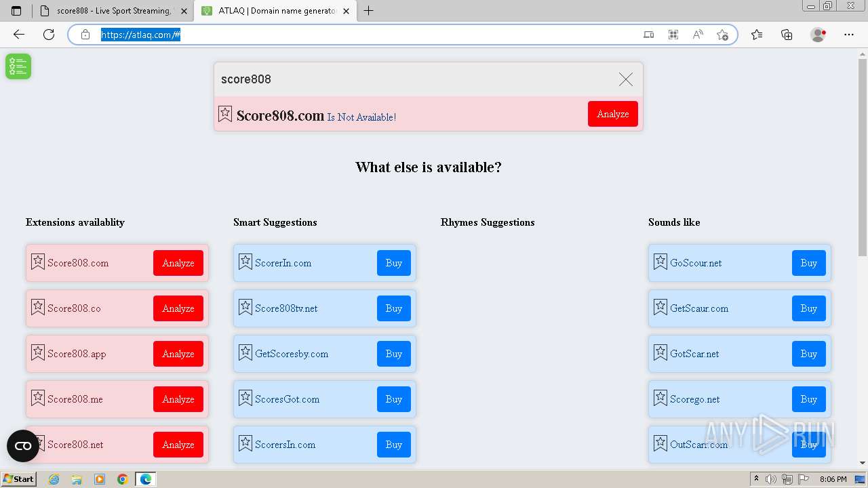Image resolution: width=868 pixels, height=488 pixels.
Task: Open the Settings and more menu
Action: pyautogui.click(x=849, y=35)
